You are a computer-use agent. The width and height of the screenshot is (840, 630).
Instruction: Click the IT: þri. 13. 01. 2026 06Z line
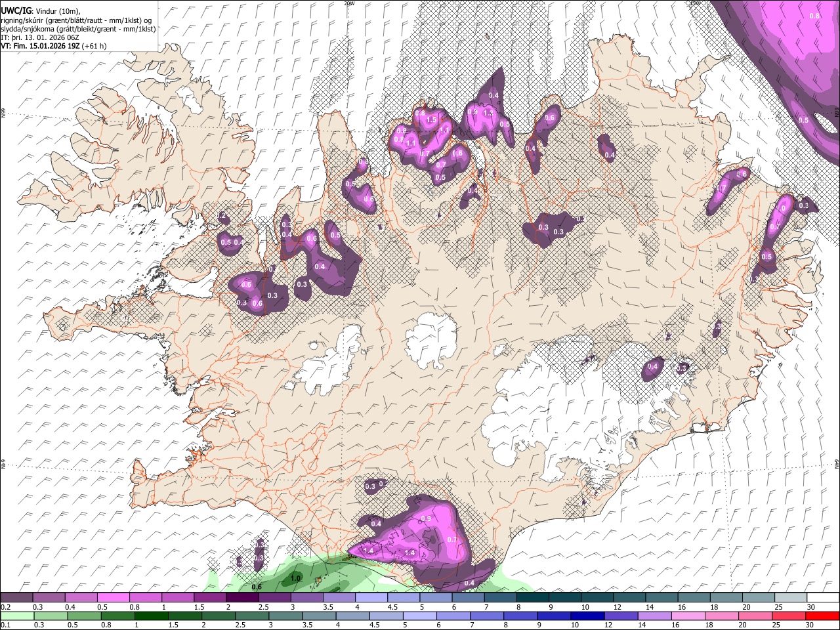point(40,37)
